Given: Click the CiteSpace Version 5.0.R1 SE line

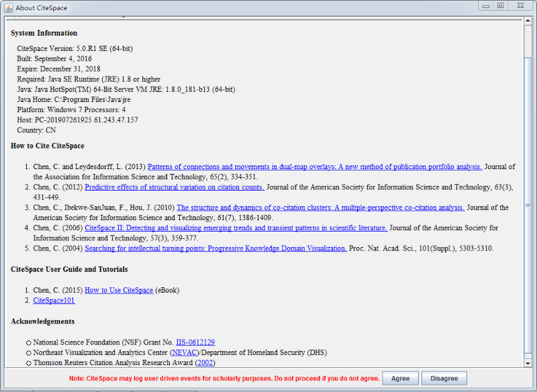Looking at the screenshot, I should (75, 48).
